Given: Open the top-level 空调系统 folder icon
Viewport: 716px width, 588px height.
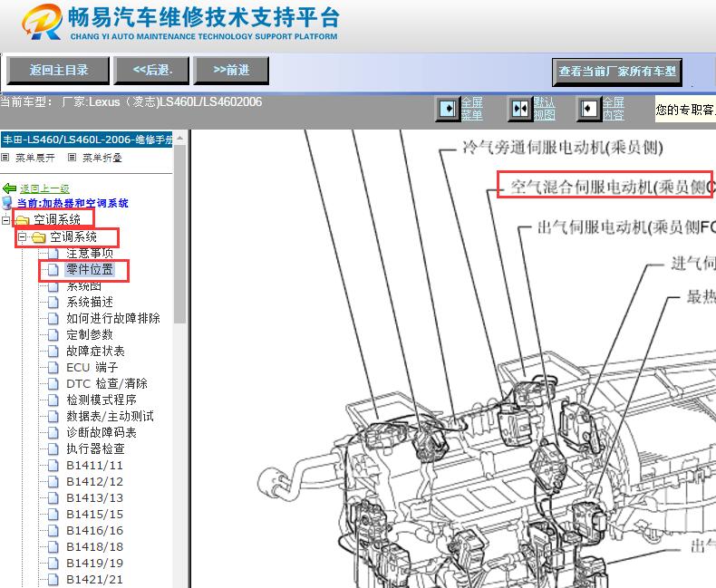Looking at the screenshot, I should coord(22,220).
